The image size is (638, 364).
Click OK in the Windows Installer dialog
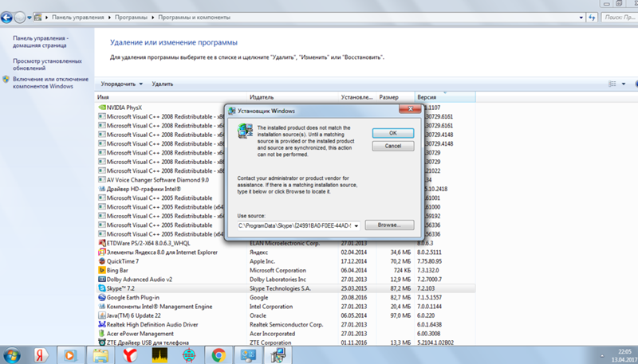(x=393, y=133)
